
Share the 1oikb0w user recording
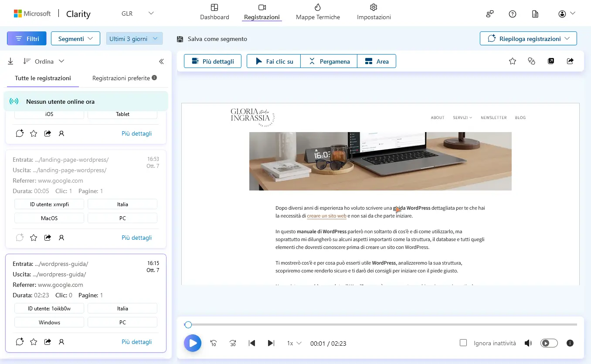[x=48, y=342]
